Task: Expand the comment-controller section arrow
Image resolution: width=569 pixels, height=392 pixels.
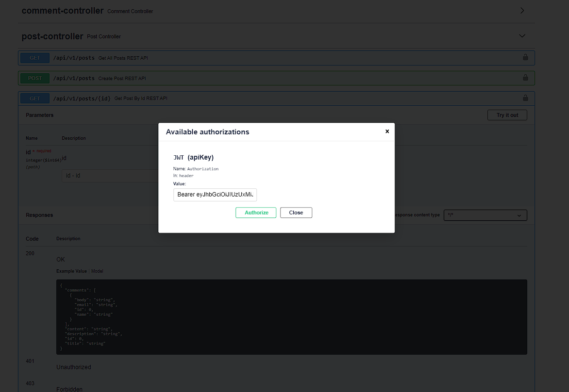Action: [x=522, y=11]
